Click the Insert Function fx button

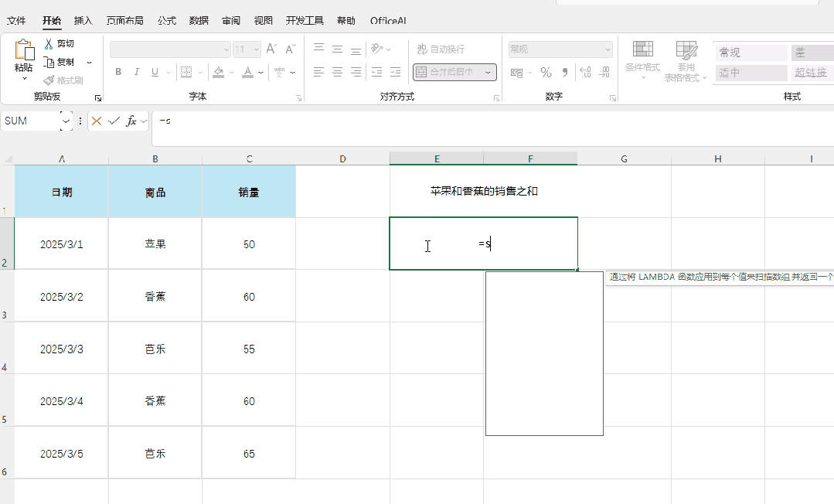click(x=131, y=121)
